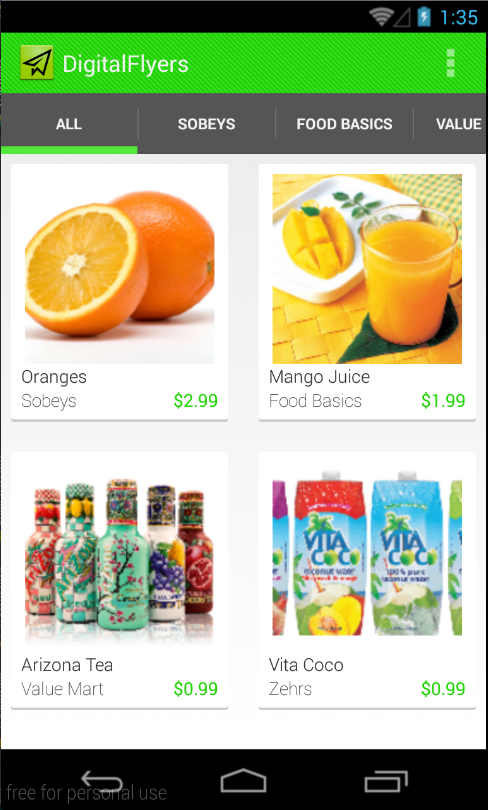Open the Mango Juice product image
This screenshot has width=488, height=810.
tap(367, 269)
